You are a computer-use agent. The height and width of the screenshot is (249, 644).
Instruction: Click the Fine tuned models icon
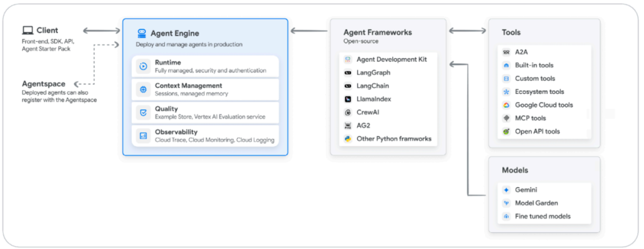point(506,216)
